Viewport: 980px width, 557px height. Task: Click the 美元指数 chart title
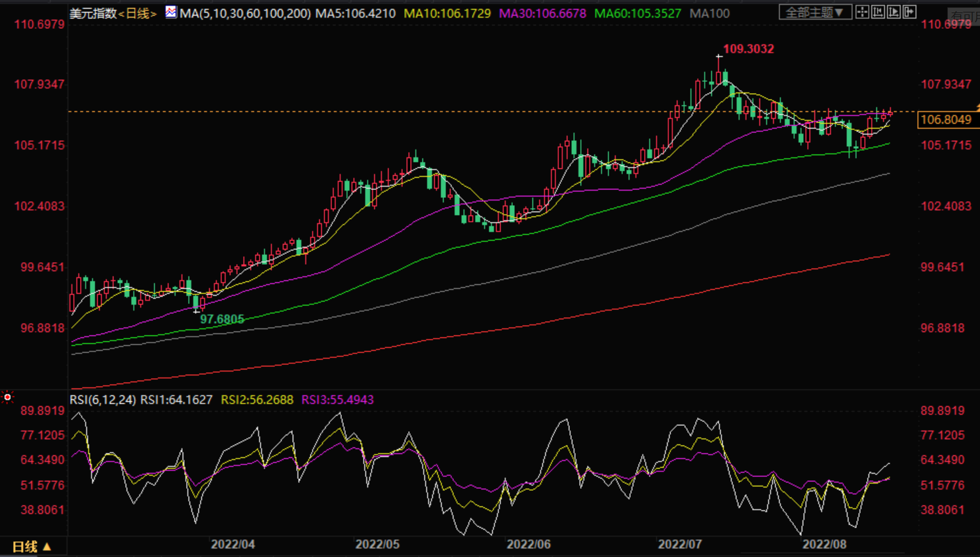(92, 13)
